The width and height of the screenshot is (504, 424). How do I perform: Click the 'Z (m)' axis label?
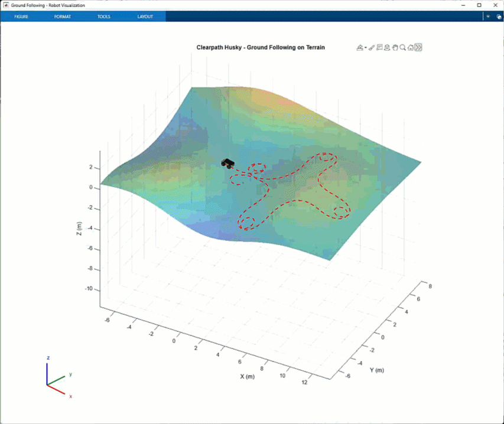(x=79, y=229)
